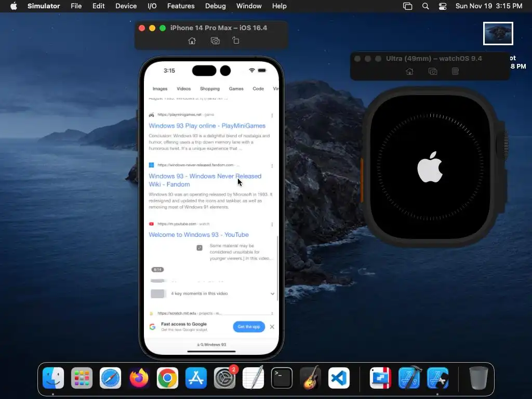Launch Safari from the Dock

[110, 378]
